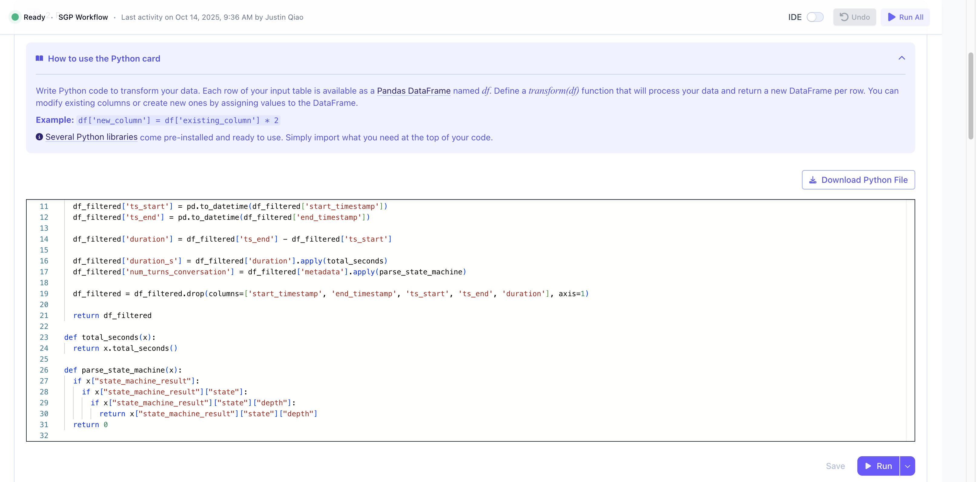Image resolution: width=980 pixels, height=482 pixels.
Task: Click the page vertical scrollbar thumb
Action: coord(971,95)
